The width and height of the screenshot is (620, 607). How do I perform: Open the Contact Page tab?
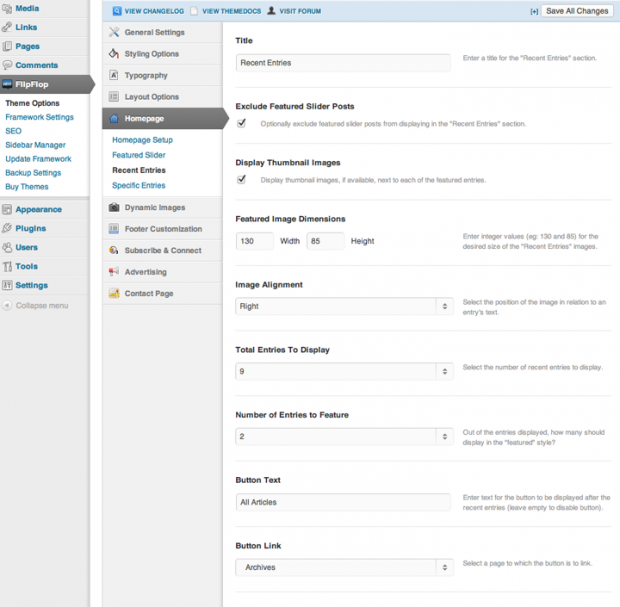point(162,293)
